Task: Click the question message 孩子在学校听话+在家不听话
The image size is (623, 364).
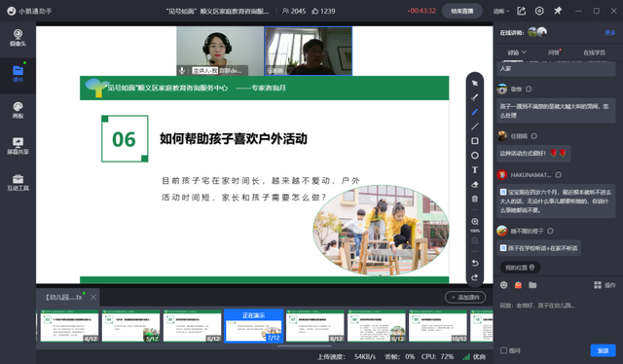Action: click(x=538, y=248)
